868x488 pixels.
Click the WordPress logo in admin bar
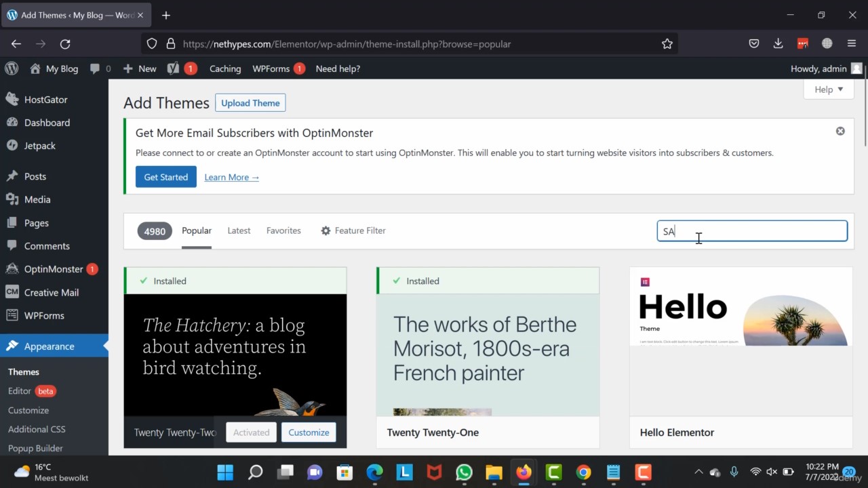click(x=12, y=68)
